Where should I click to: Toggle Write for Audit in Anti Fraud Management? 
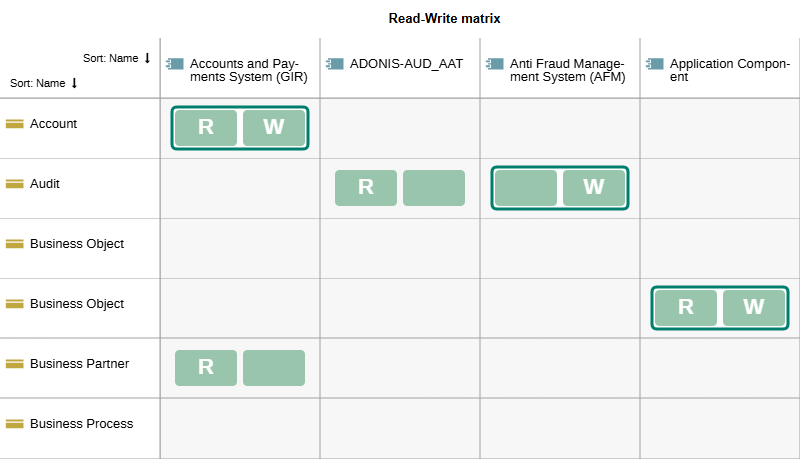(x=594, y=188)
